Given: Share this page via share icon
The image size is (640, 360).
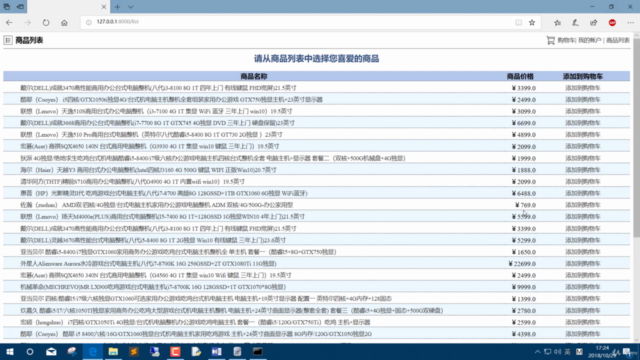Looking at the screenshot, I should click(x=593, y=23).
